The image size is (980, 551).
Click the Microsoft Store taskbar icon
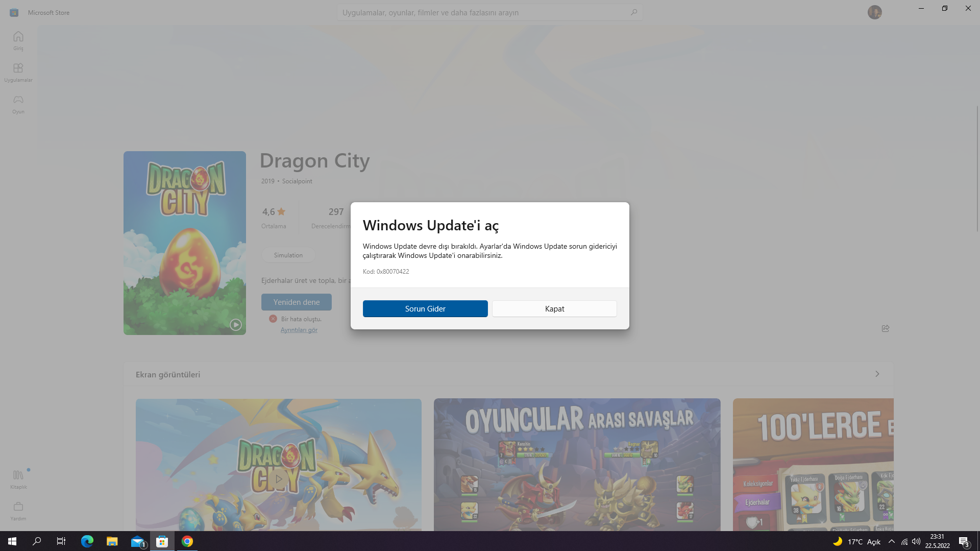(x=162, y=541)
